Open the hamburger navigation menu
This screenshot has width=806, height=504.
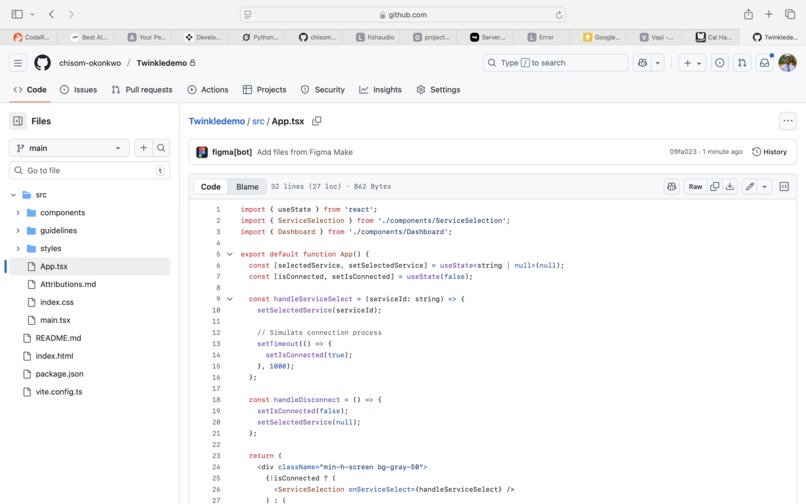click(x=18, y=63)
